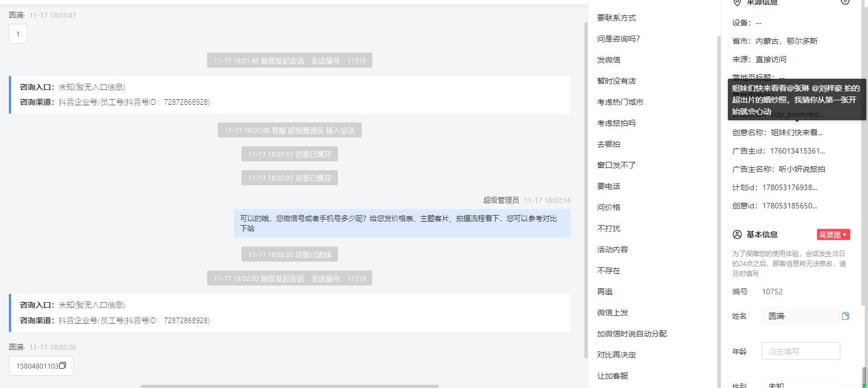Pick the 不存在 quick reply
Screen dimensions: 868x388
click(609, 270)
